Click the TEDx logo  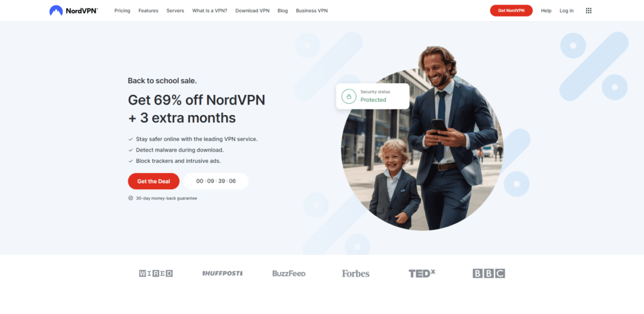(422, 273)
